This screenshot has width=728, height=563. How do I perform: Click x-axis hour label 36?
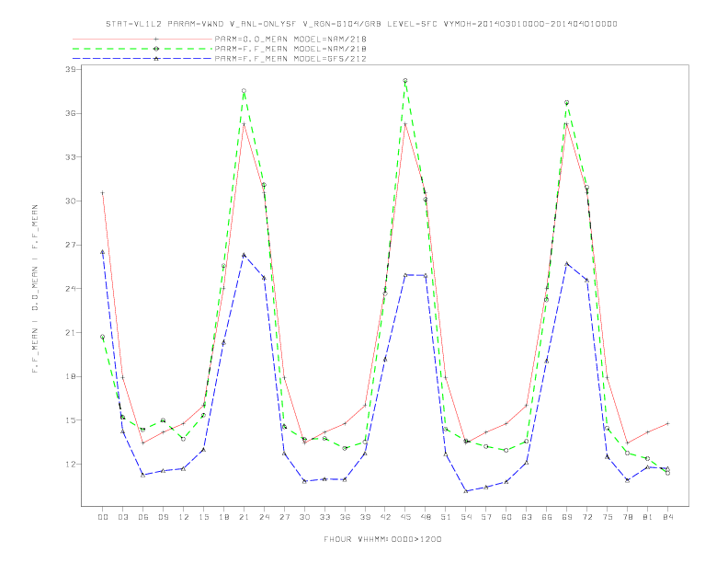345,517
